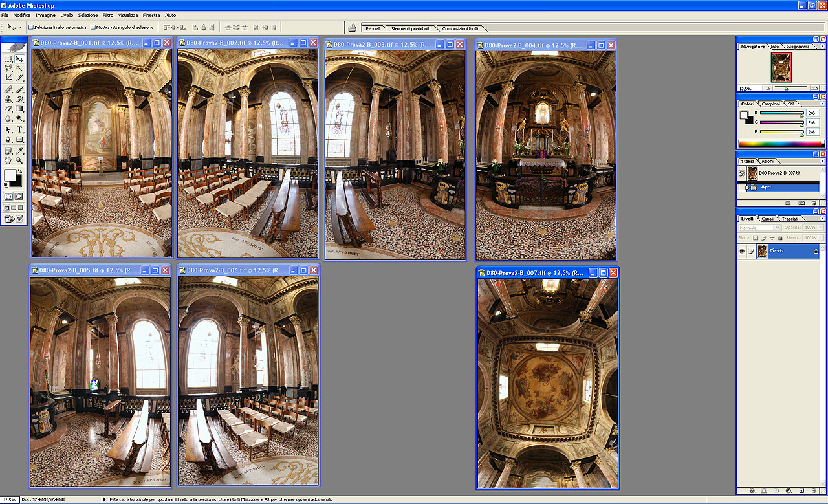The width and height of the screenshot is (828, 504).
Task: Open Storia panel options menu arrow
Action: click(x=822, y=161)
